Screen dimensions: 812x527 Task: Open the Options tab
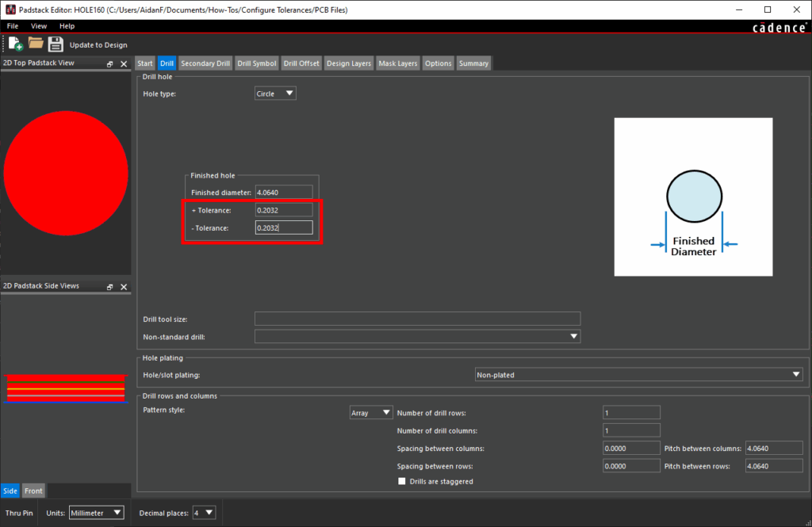tap(438, 63)
